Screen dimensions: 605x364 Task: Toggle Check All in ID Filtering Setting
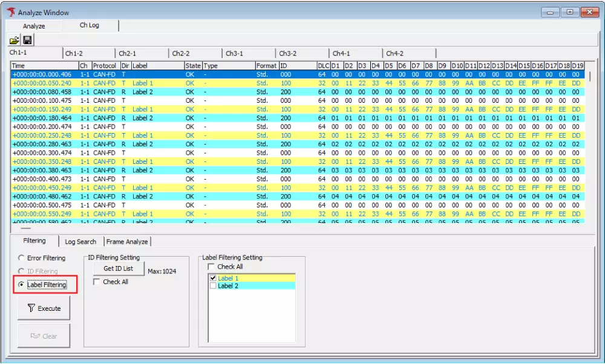(x=96, y=281)
